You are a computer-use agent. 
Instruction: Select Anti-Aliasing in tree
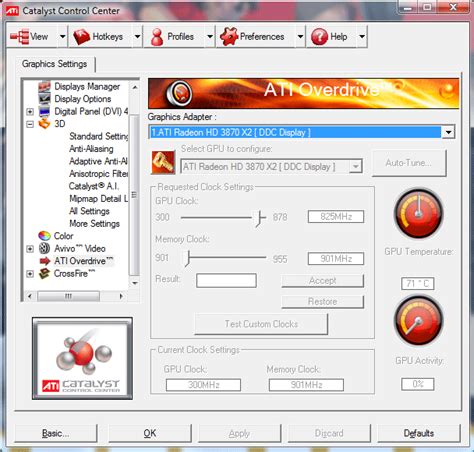91,149
